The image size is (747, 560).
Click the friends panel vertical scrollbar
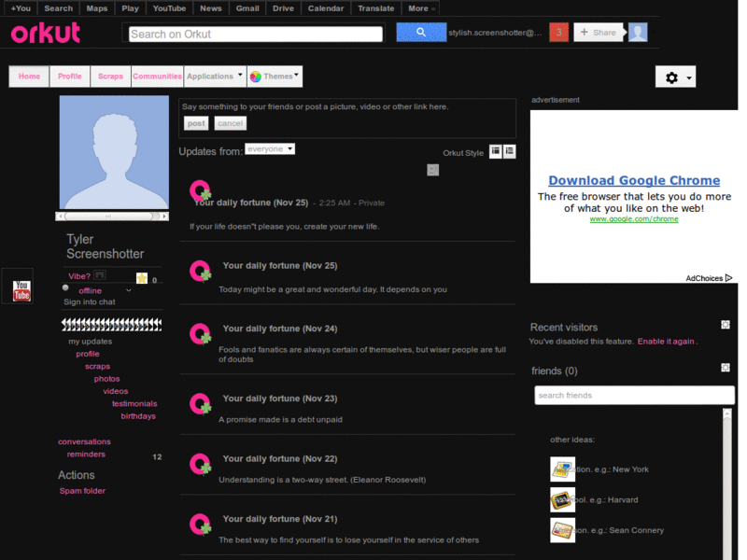(x=727, y=483)
